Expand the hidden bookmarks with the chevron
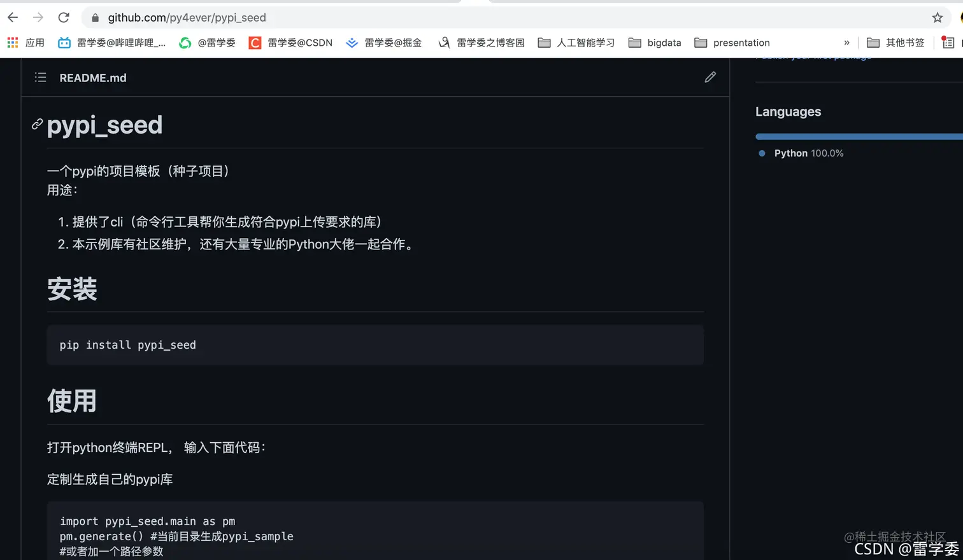Screen dimensions: 963x560 point(847,42)
